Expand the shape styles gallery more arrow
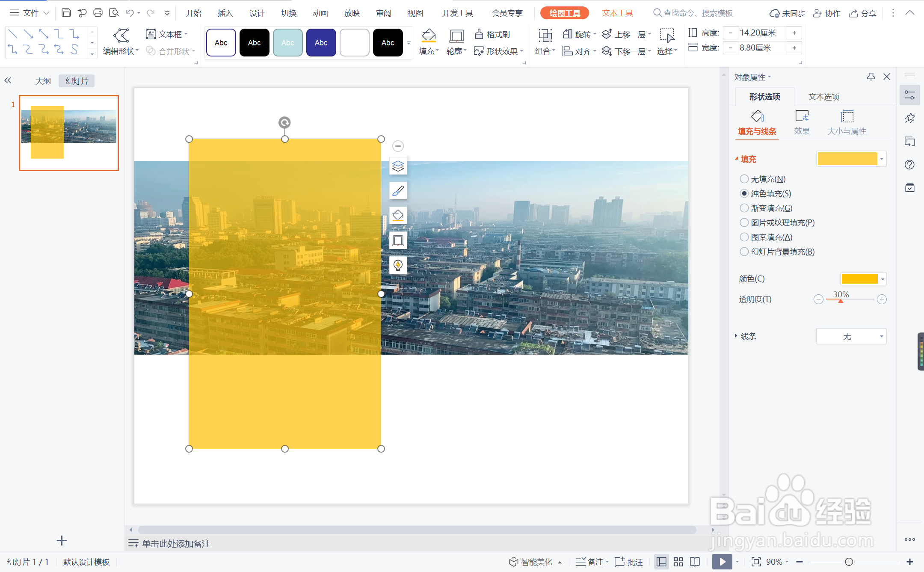 tap(409, 43)
